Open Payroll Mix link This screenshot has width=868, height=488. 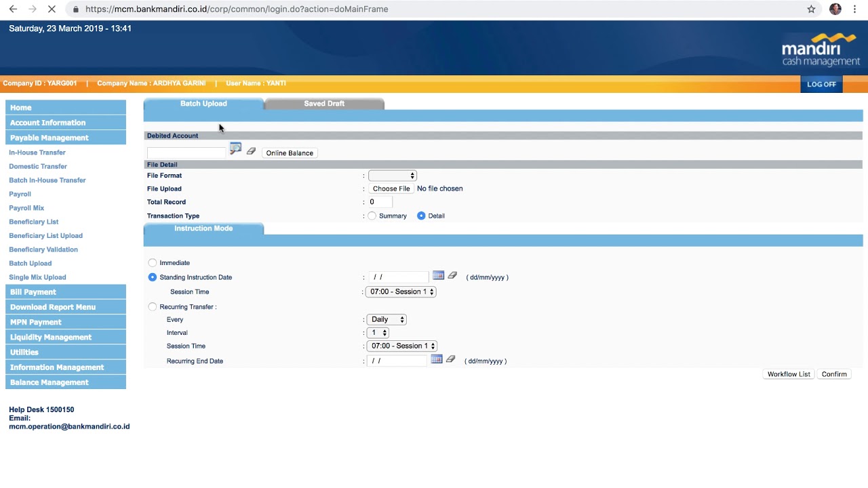click(x=26, y=208)
